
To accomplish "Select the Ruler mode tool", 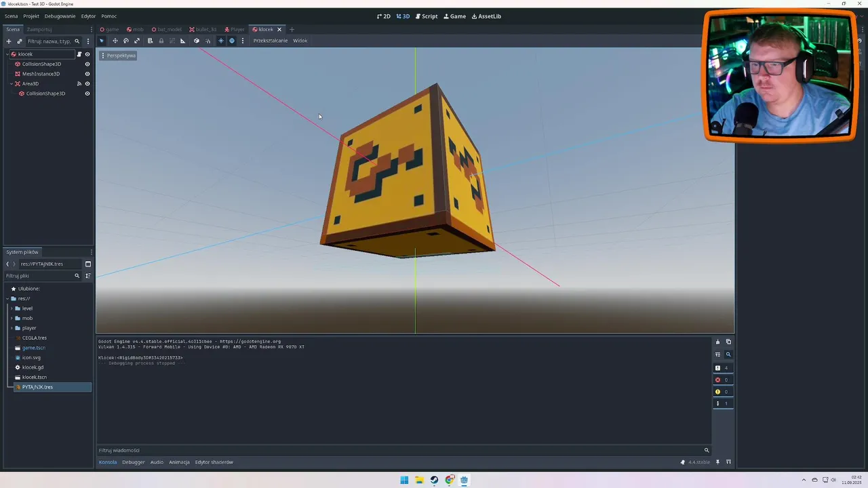I will pos(182,41).
